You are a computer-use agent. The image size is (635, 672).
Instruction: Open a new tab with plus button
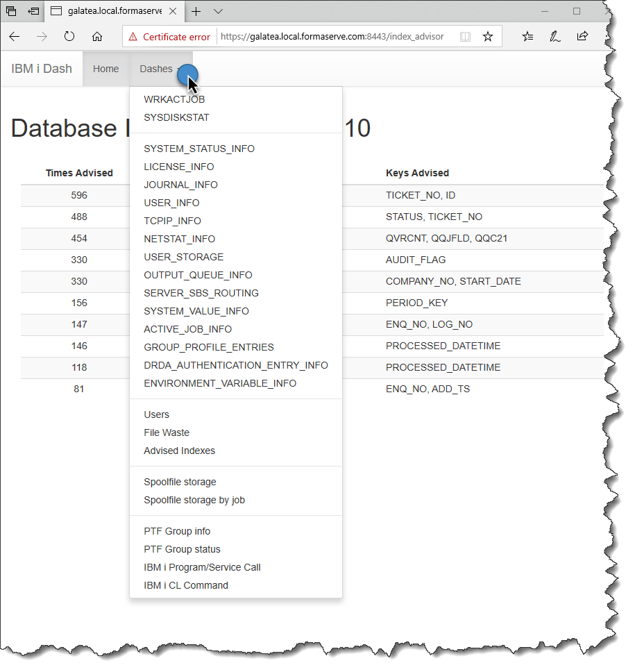click(196, 11)
